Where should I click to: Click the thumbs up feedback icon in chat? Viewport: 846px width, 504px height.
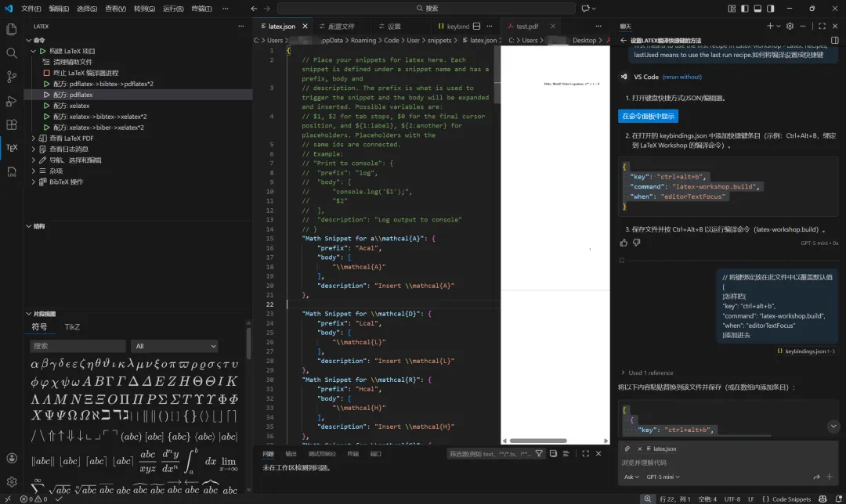pyautogui.click(x=624, y=243)
